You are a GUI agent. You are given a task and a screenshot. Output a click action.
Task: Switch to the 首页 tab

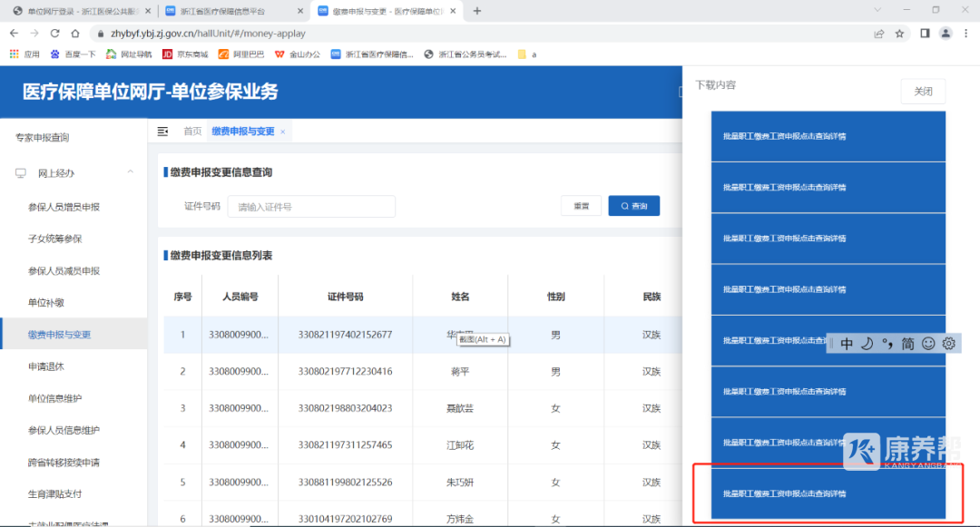coord(192,132)
